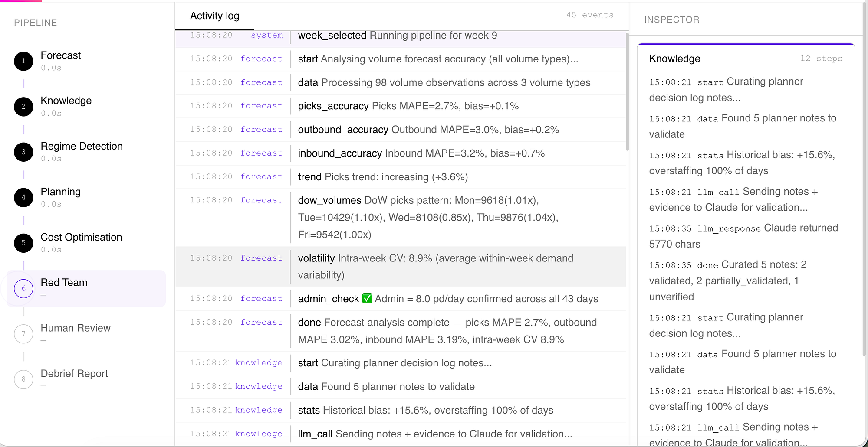Screen dimensions: 868x447
Task: Click 'knowledge' source tag on llm_call row
Action: pyautogui.click(x=259, y=434)
